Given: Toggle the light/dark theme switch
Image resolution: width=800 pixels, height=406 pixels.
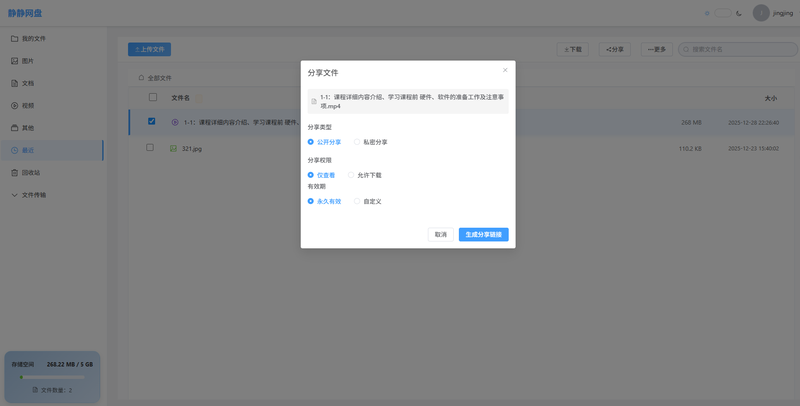Looking at the screenshot, I should point(722,13).
